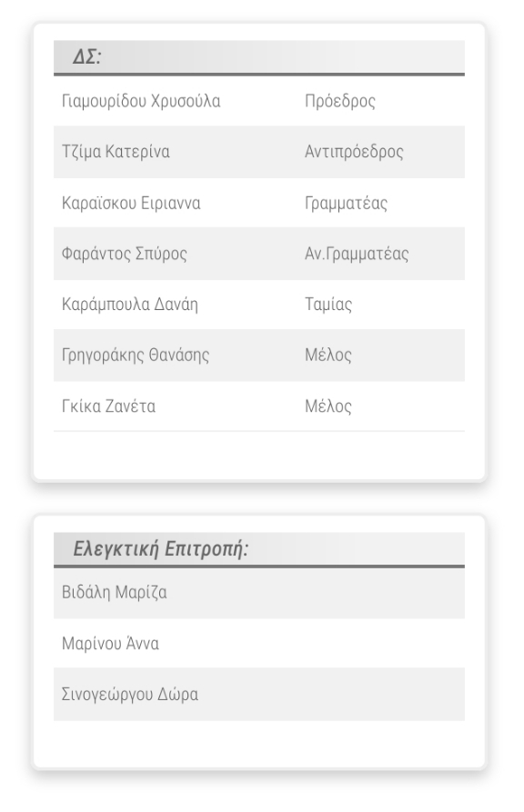
Task: Select the Σινογεώργου Δώρα row
Action: (x=258, y=694)
